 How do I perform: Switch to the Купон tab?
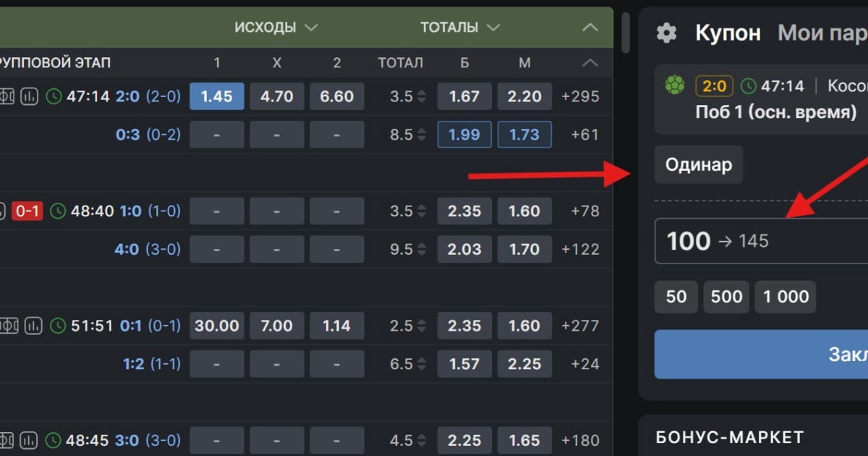click(728, 33)
